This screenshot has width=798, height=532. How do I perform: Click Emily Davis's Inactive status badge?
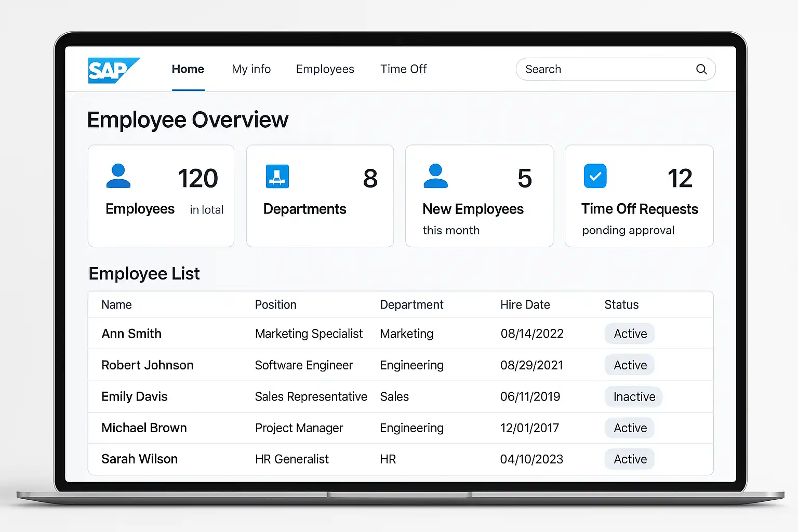pyautogui.click(x=634, y=397)
